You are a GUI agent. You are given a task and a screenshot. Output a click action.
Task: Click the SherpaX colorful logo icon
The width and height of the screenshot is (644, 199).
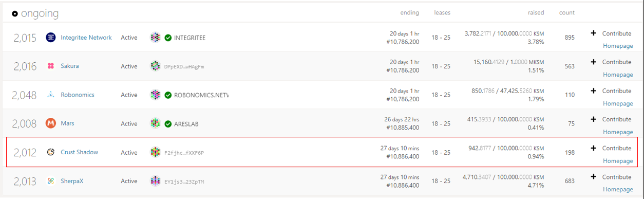pyautogui.click(x=51, y=181)
